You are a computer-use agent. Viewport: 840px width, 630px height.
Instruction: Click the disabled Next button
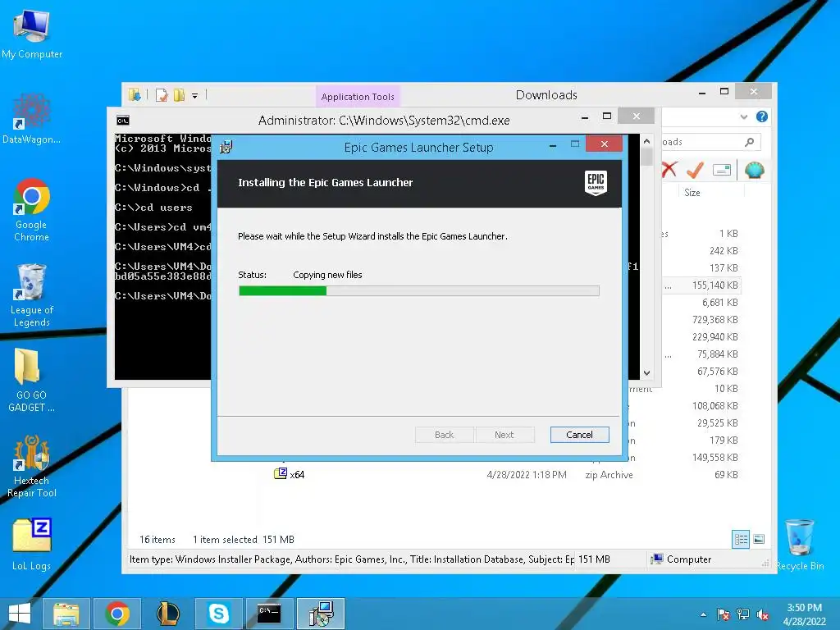click(504, 435)
